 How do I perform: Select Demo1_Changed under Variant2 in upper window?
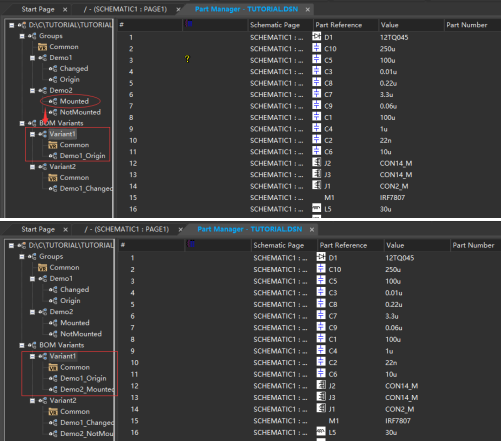point(86,189)
